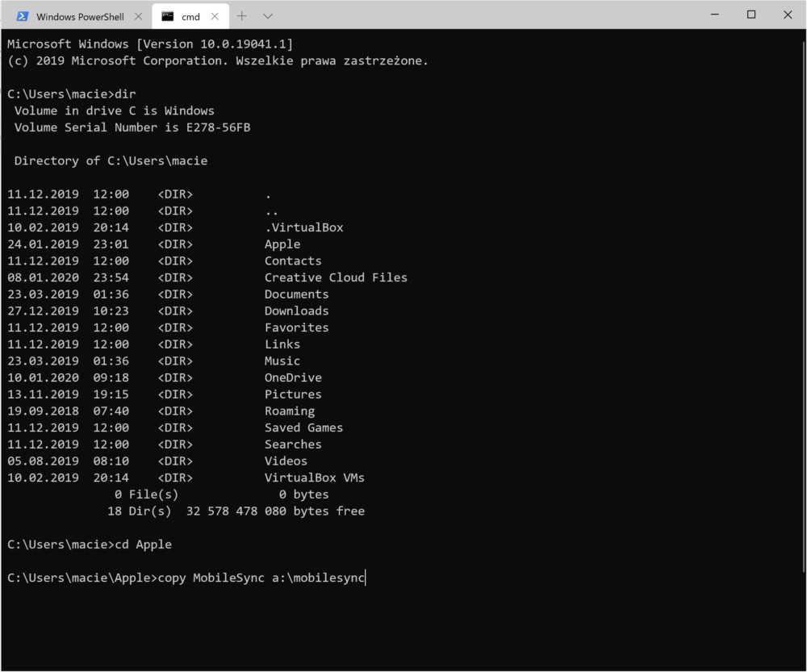Click the "Pictures" directory entry
The width and height of the screenshot is (807, 672).
[293, 394]
